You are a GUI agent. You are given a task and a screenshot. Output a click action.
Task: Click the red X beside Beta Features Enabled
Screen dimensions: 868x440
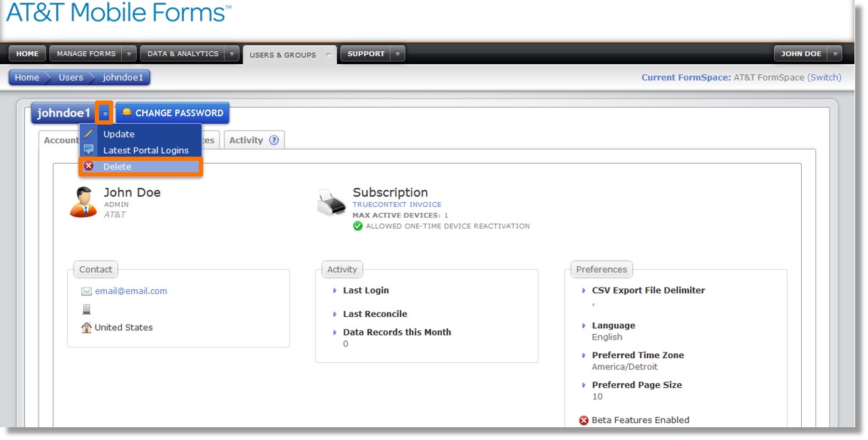pyautogui.click(x=584, y=420)
